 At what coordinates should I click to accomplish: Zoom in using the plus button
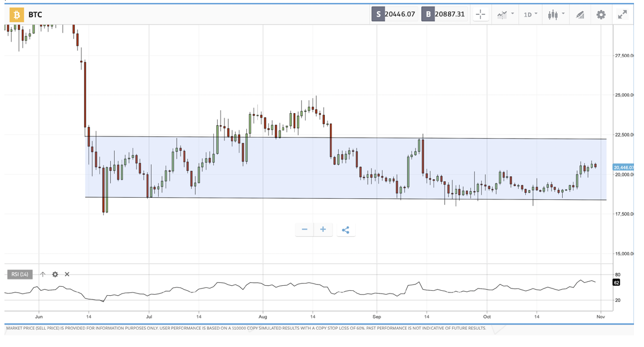click(x=323, y=229)
